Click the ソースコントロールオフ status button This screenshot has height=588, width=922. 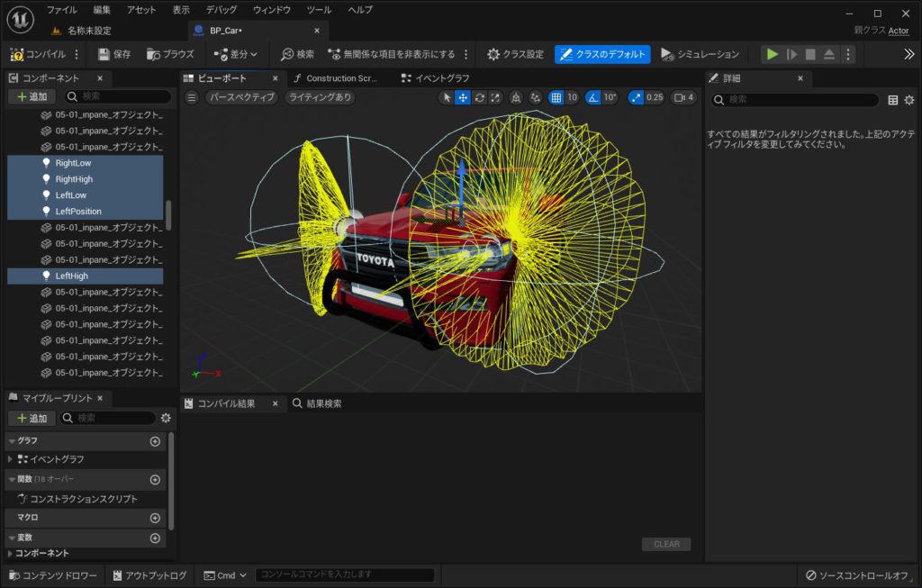click(x=857, y=575)
